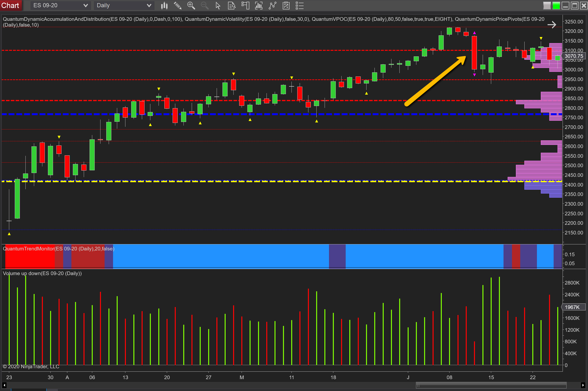The width and height of the screenshot is (588, 391).
Task: Click the right arrow at chart top
Action: pyautogui.click(x=552, y=24)
